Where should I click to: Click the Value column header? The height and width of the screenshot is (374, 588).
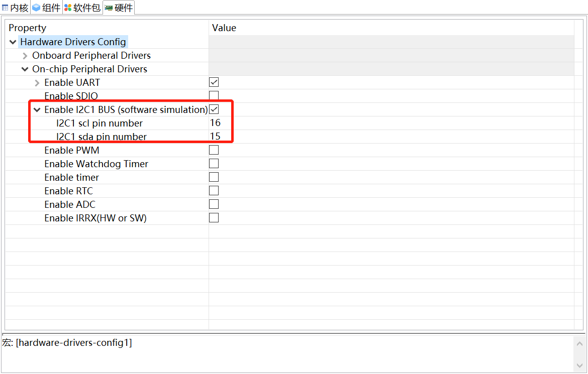coord(224,28)
